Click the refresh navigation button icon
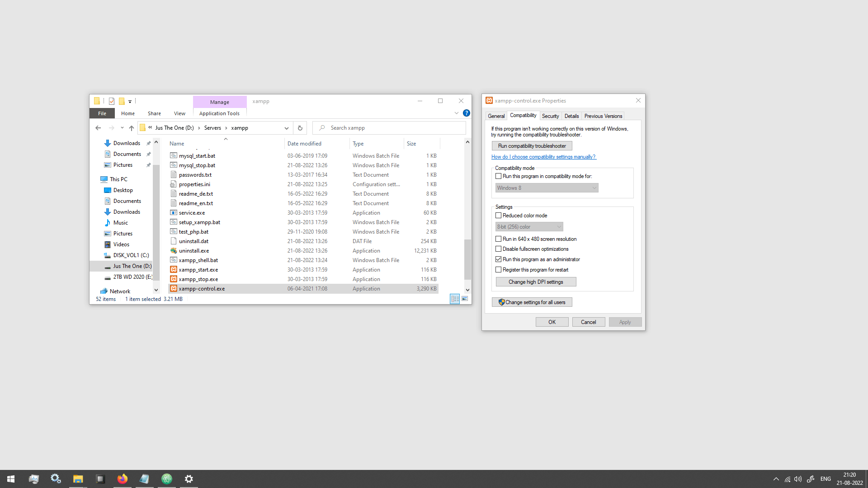This screenshot has width=868, height=488. tap(300, 127)
